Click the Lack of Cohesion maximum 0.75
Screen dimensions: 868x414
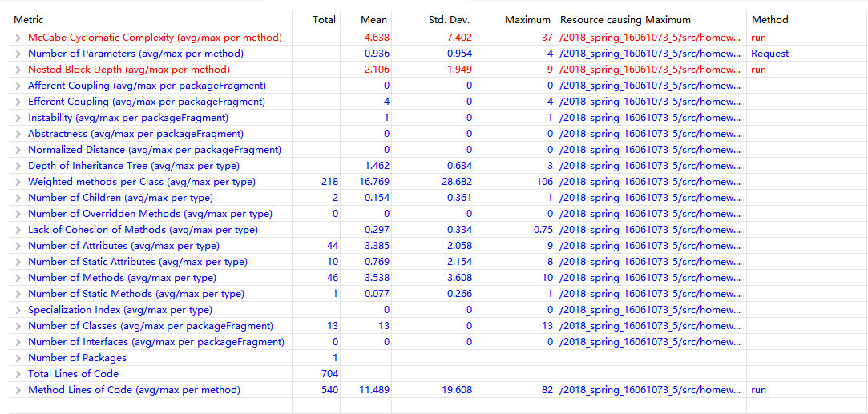[x=543, y=230]
